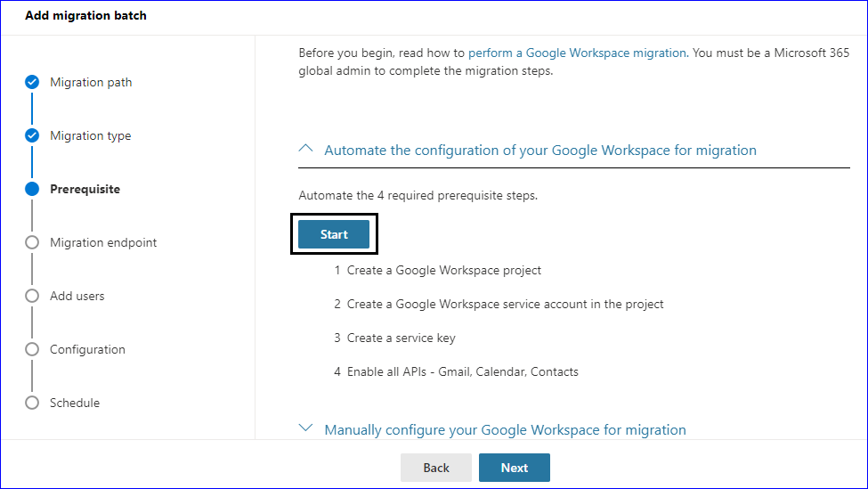The width and height of the screenshot is (868, 489).
Task: Select the Prerequisite filled step circle
Action: click(x=32, y=189)
